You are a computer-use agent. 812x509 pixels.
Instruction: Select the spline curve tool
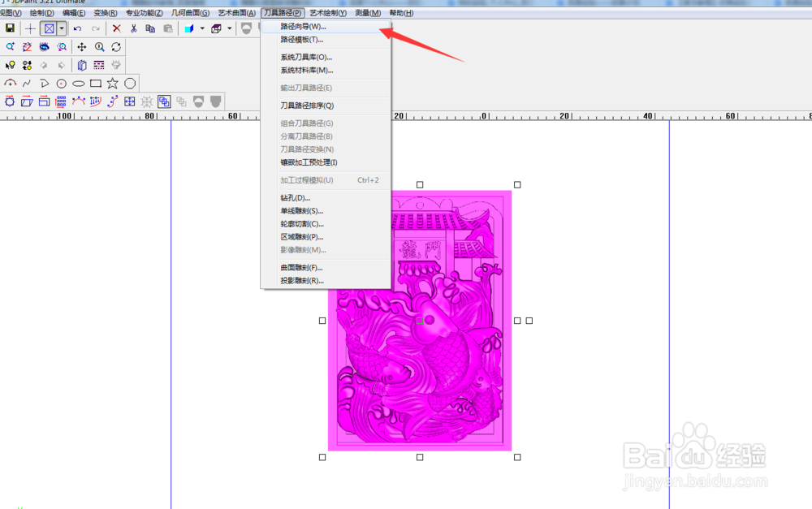pos(27,84)
